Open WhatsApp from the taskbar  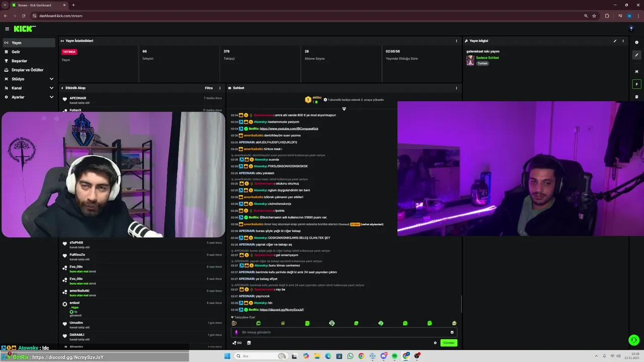[350, 356]
